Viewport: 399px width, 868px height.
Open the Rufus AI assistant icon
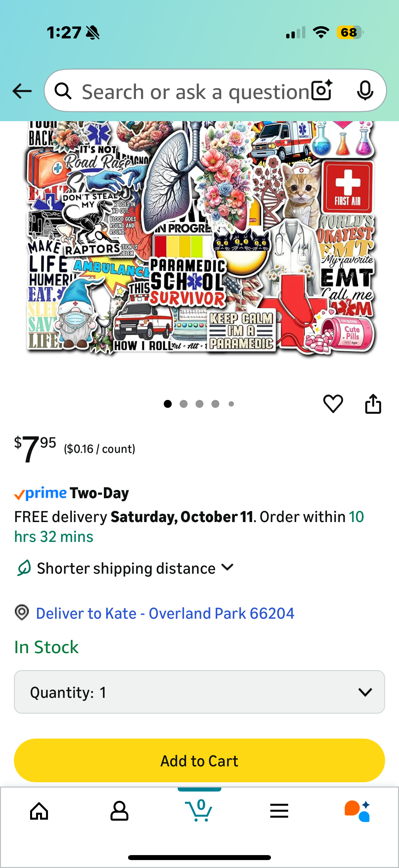click(x=357, y=811)
